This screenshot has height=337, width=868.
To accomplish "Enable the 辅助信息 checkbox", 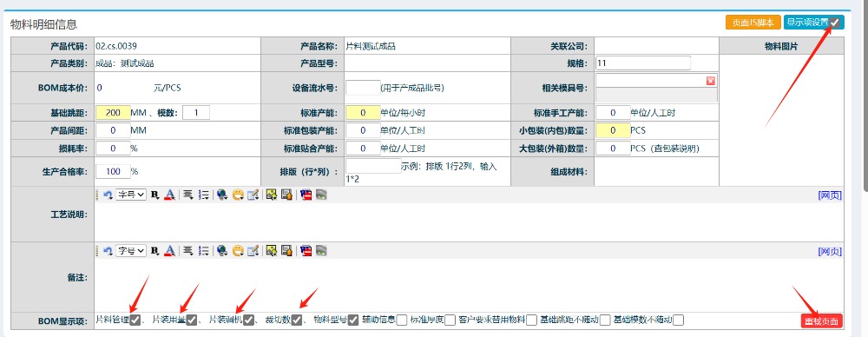I will [402, 320].
